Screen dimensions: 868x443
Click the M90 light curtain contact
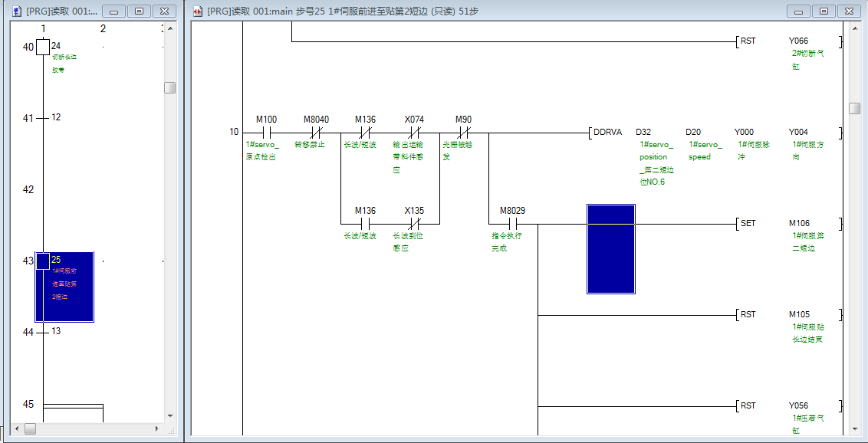click(x=463, y=132)
